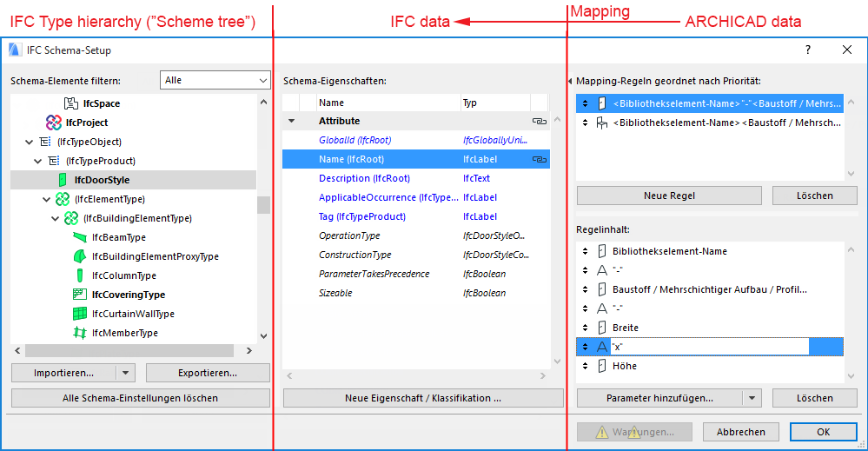Click parameter icon beside Baustoff / Mehrschichtiger Aufbau
The height and width of the screenshot is (451, 868).
coord(602,289)
